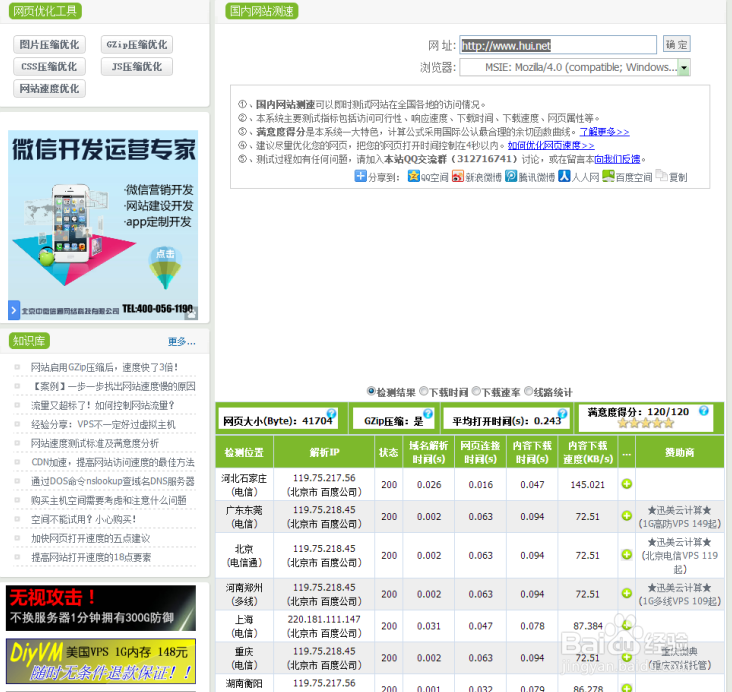Click the 新浪微博 share icon
The width and height of the screenshot is (732, 692).
pyautogui.click(x=458, y=176)
